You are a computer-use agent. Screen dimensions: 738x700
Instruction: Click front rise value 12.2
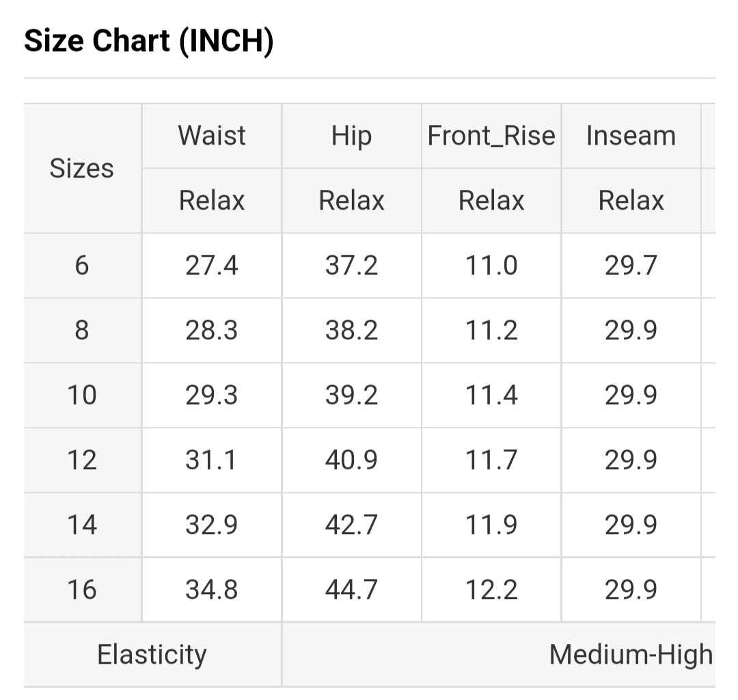click(x=491, y=589)
